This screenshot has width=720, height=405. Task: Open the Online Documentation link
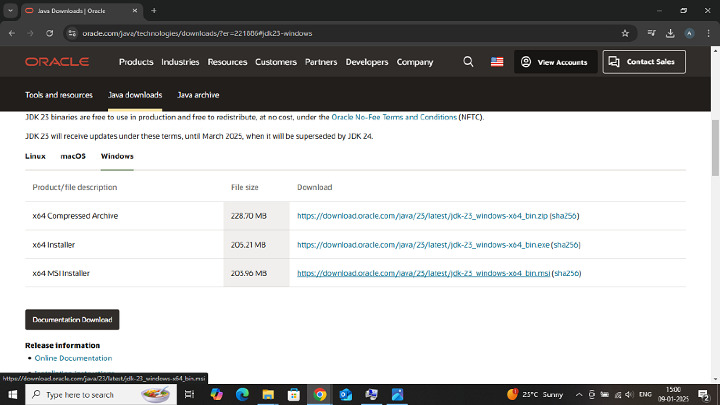(73, 358)
